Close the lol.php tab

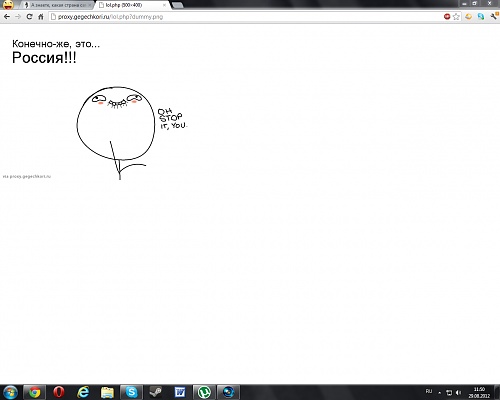(164, 5)
